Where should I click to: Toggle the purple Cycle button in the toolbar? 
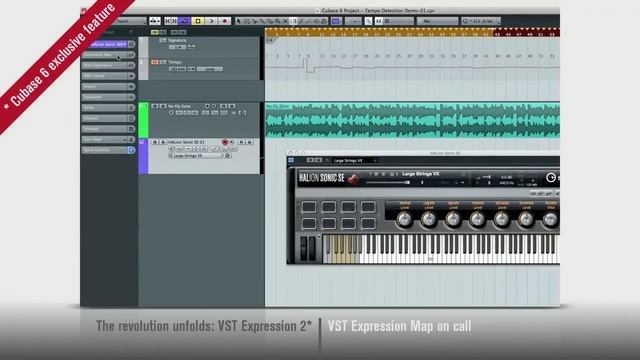tap(184, 21)
